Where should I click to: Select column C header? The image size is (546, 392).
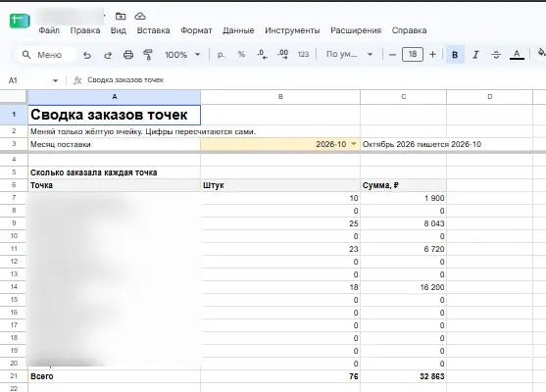click(403, 97)
